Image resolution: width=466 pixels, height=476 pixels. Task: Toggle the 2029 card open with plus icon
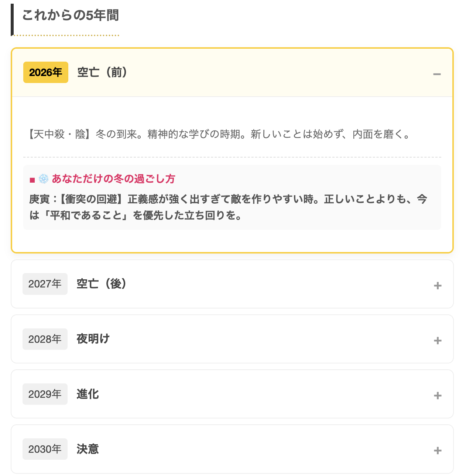(x=438, y=396)
